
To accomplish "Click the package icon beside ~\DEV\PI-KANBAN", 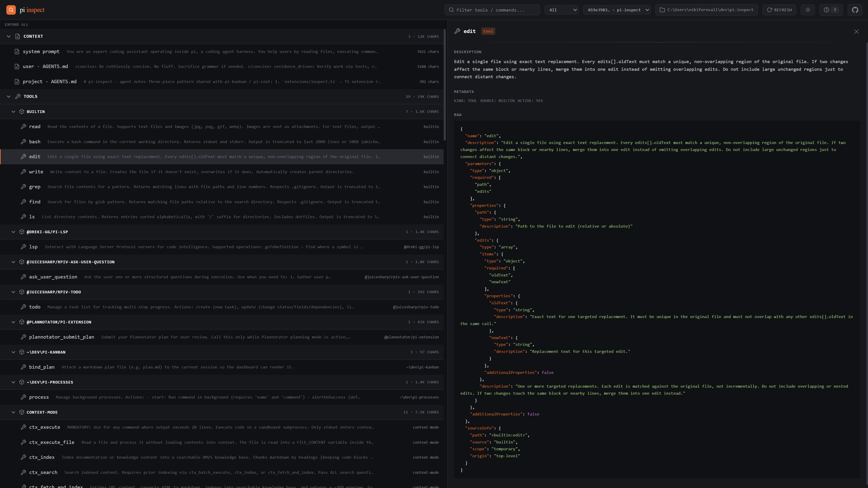I will [x=21, y=352].
